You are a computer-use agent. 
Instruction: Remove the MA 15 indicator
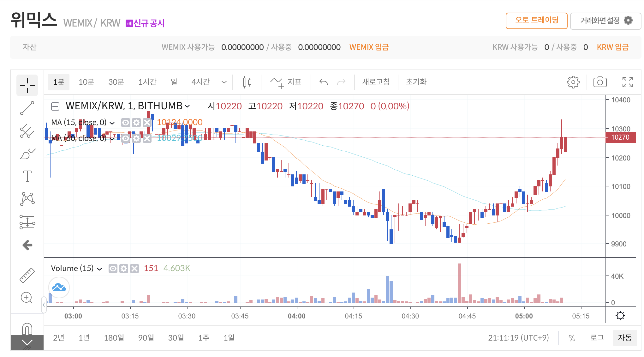point(147,123)
